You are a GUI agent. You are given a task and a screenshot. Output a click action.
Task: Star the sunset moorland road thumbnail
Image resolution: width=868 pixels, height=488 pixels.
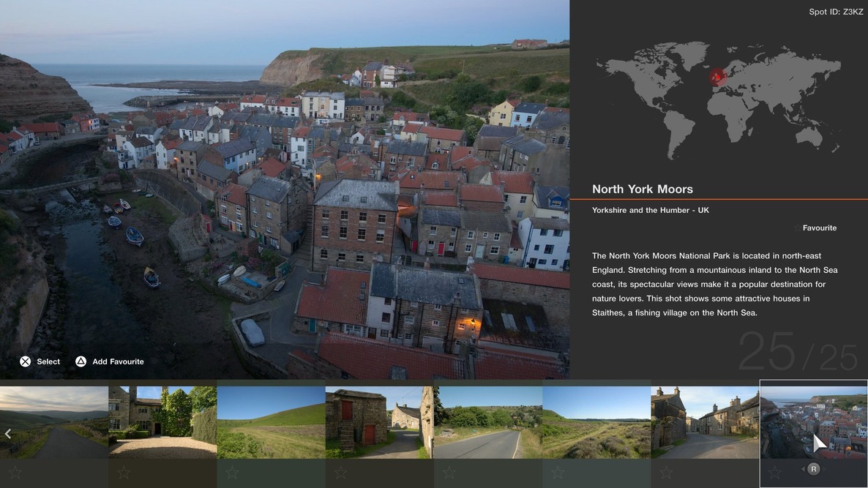[15, 473]
